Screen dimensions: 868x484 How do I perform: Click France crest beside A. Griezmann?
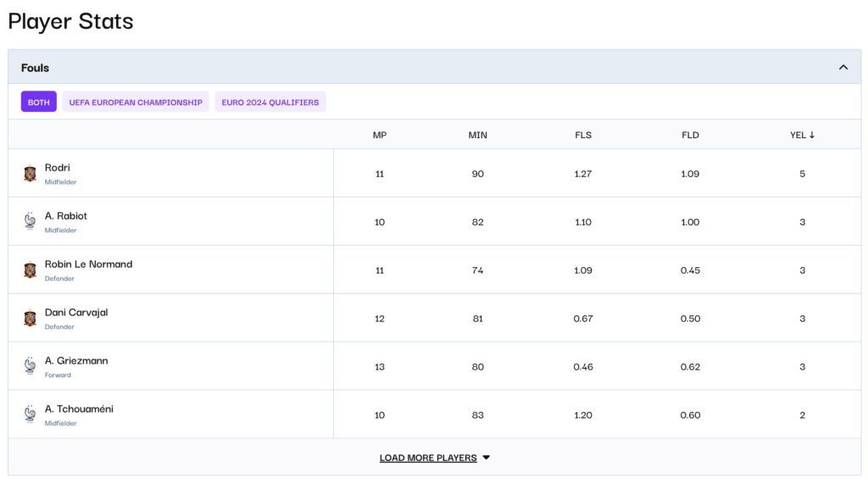(30, 367)
